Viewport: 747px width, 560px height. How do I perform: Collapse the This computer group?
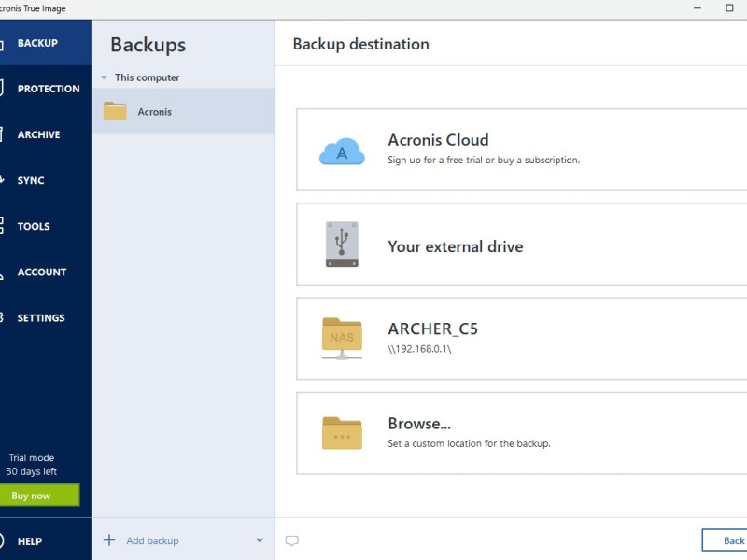point(104,77)
